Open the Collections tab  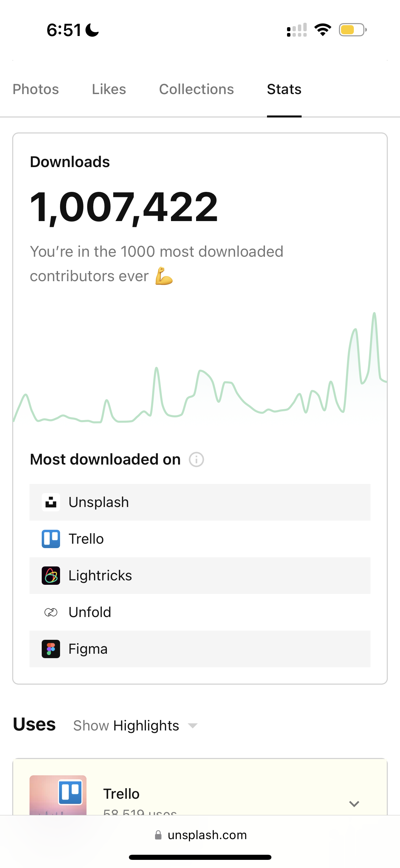[x=196, y=89]
